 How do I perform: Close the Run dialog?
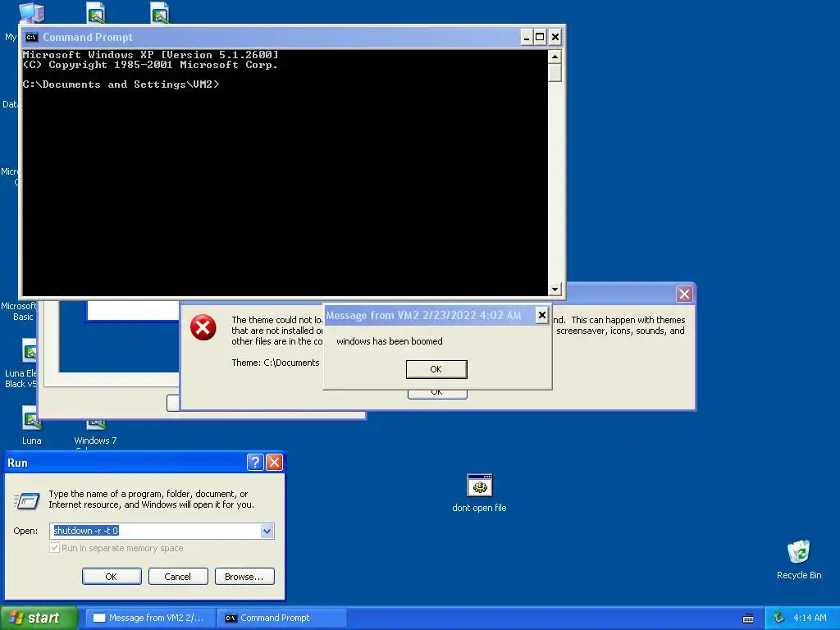[x=274, y=463]
